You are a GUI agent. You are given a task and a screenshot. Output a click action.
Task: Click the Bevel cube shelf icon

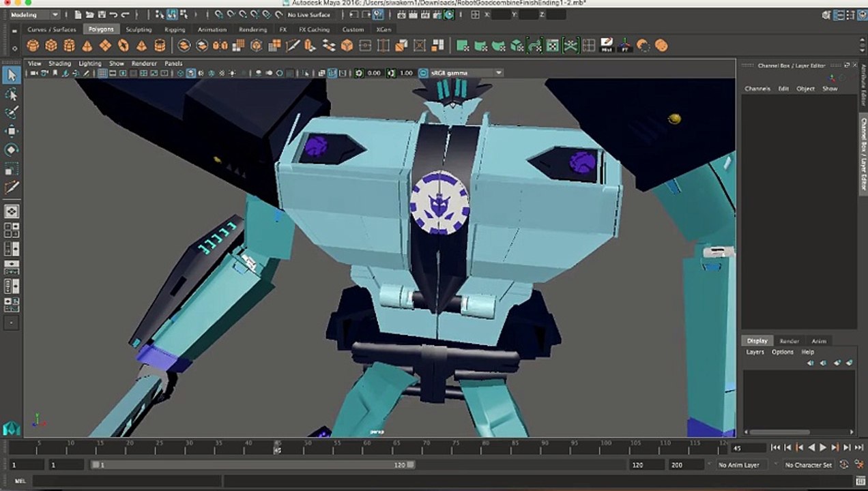click(347, 46)
